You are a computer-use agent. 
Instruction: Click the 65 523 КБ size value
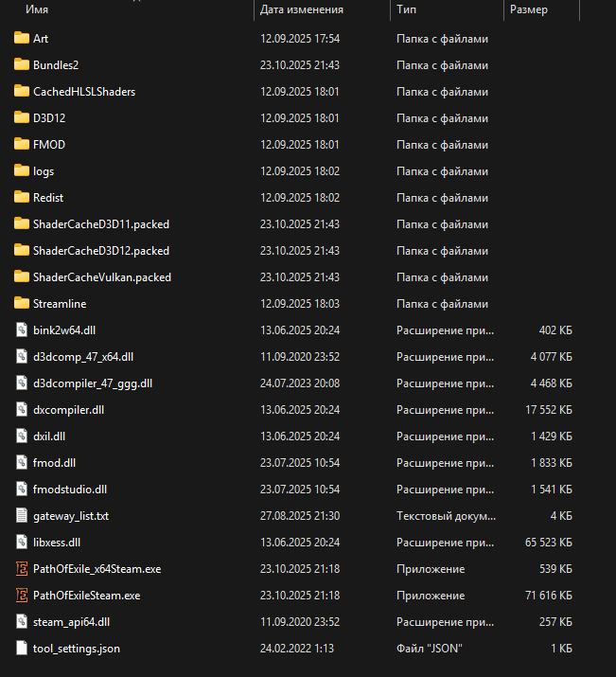coord(549,543)
